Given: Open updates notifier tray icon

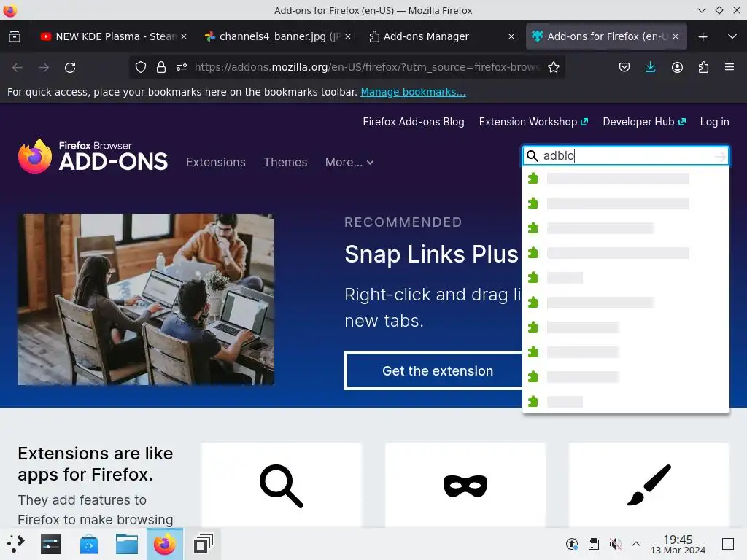Looking at the screenshot, I should (572, 544).
